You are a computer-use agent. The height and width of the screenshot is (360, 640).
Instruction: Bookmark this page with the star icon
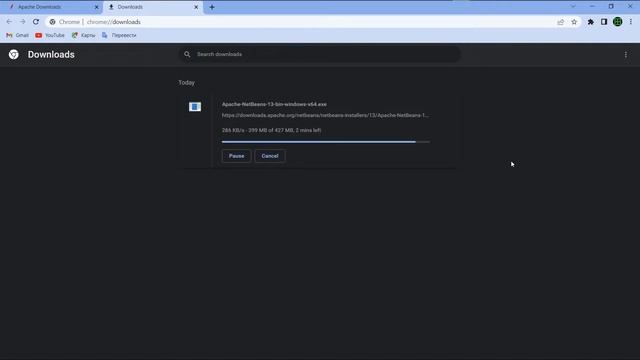[x=574, y=22]
